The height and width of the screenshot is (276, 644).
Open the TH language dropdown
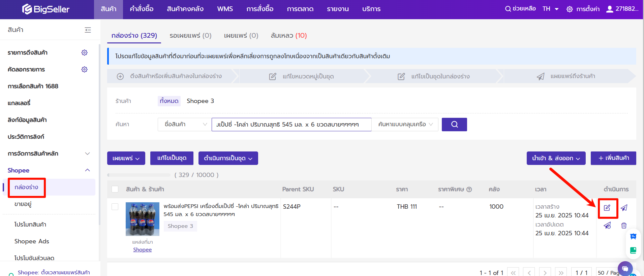point(550,9)
